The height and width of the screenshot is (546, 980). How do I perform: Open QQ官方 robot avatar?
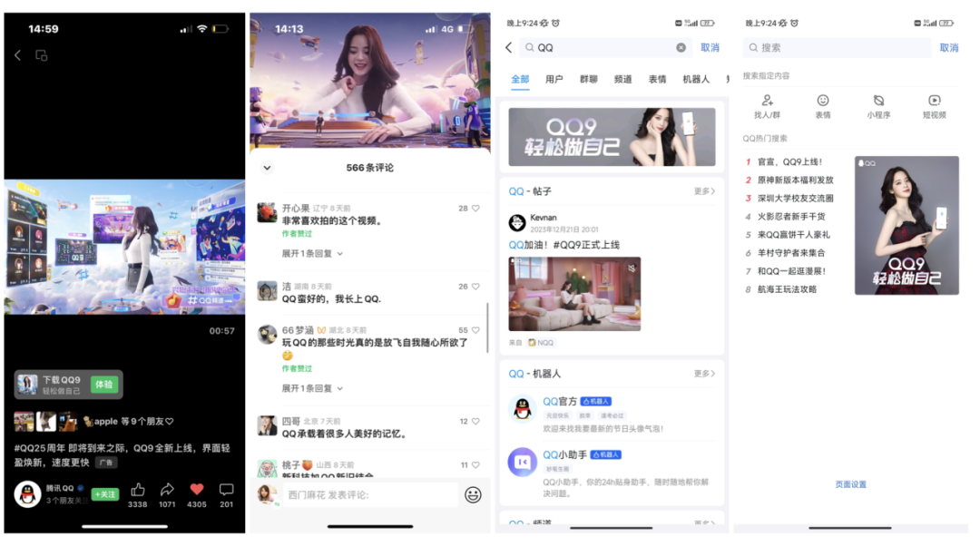522,409
